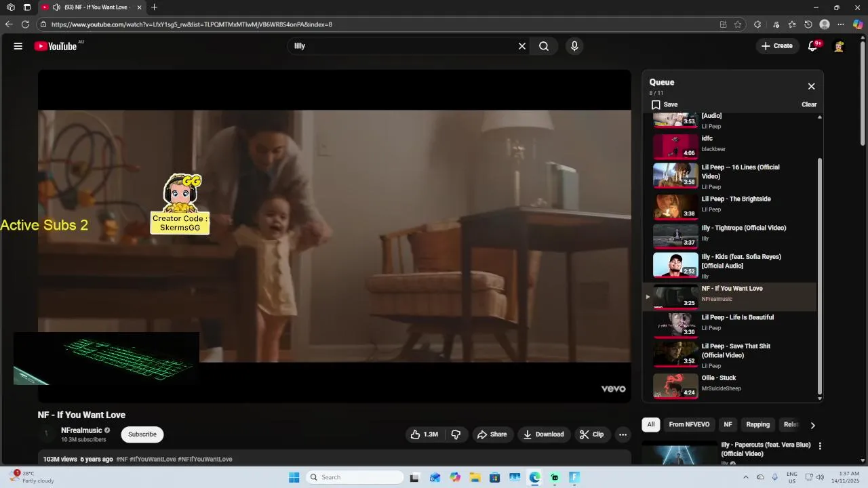This screenshot has width=868, height=488.
Task: Open more actions under the video
Action: pyautogui.click(x=623, y=434)
